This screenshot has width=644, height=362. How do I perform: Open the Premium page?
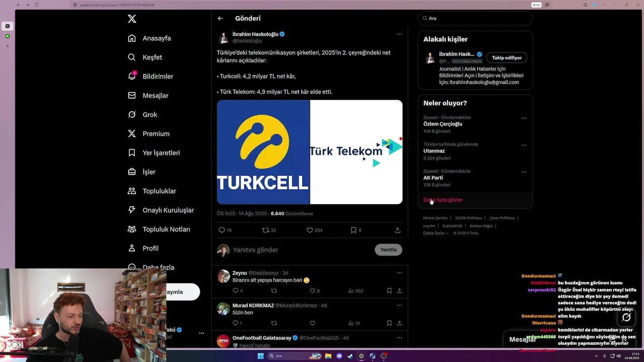click(x=148, y=134)
